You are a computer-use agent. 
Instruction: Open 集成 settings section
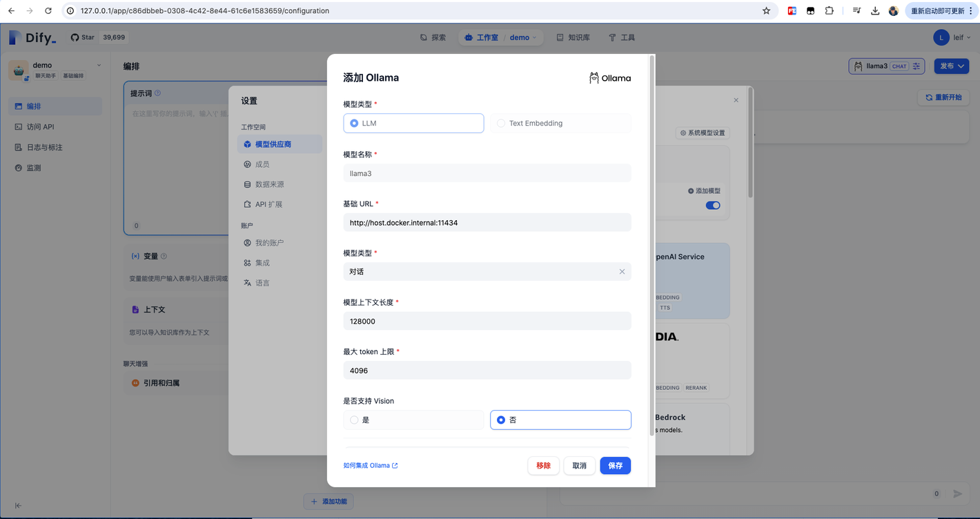[262, 263]
